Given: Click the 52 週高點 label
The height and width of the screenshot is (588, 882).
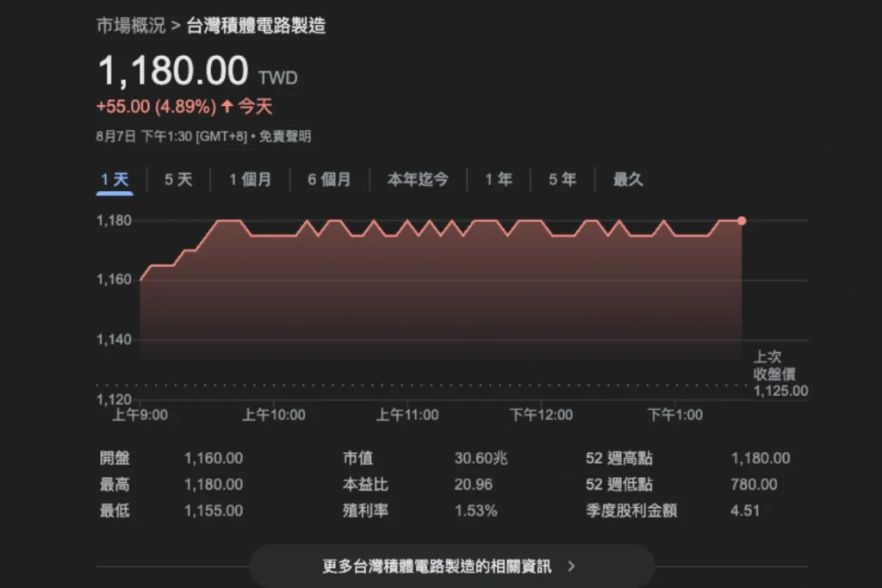Looking at the screenshot, I should 619,458.
